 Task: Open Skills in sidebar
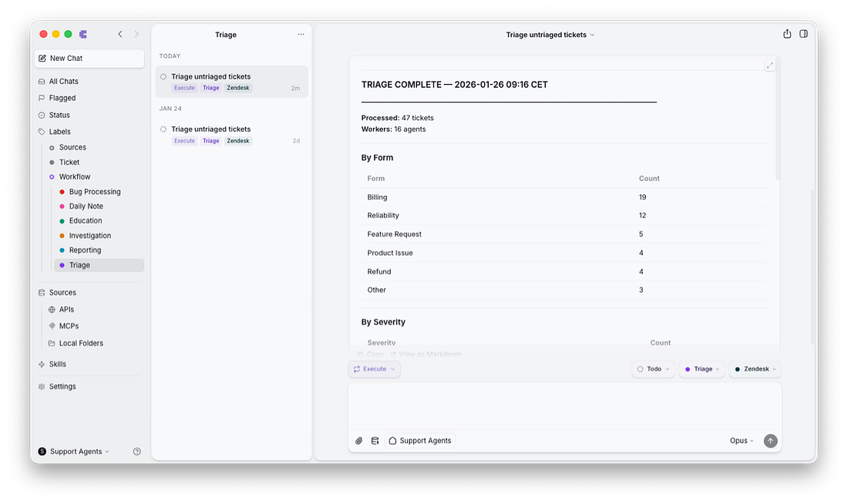pos(57,365)
